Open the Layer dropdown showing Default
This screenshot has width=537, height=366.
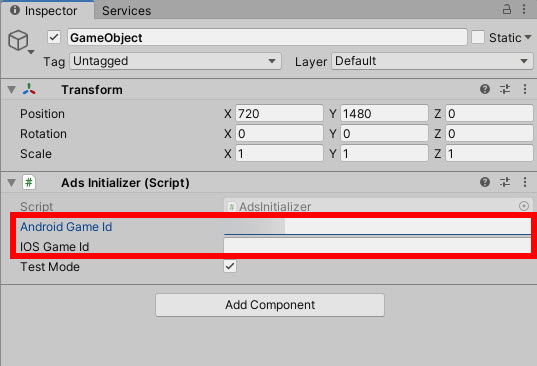coord(432,61)
